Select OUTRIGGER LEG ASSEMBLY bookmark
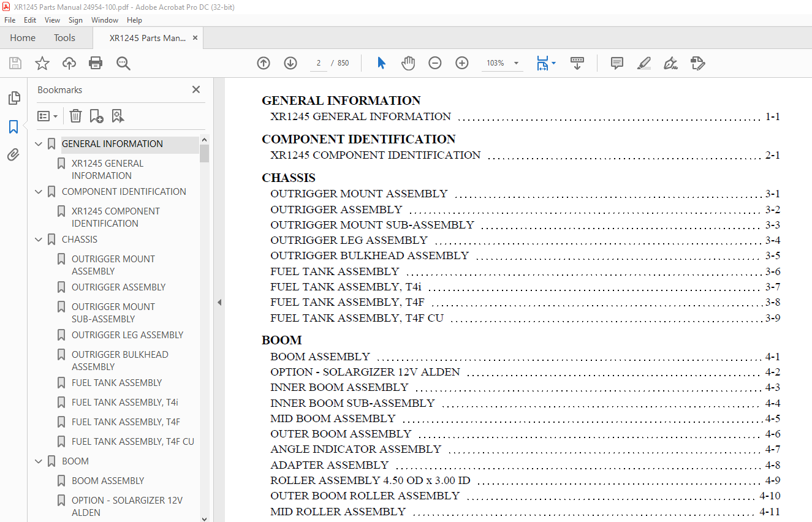 [127, 335]
